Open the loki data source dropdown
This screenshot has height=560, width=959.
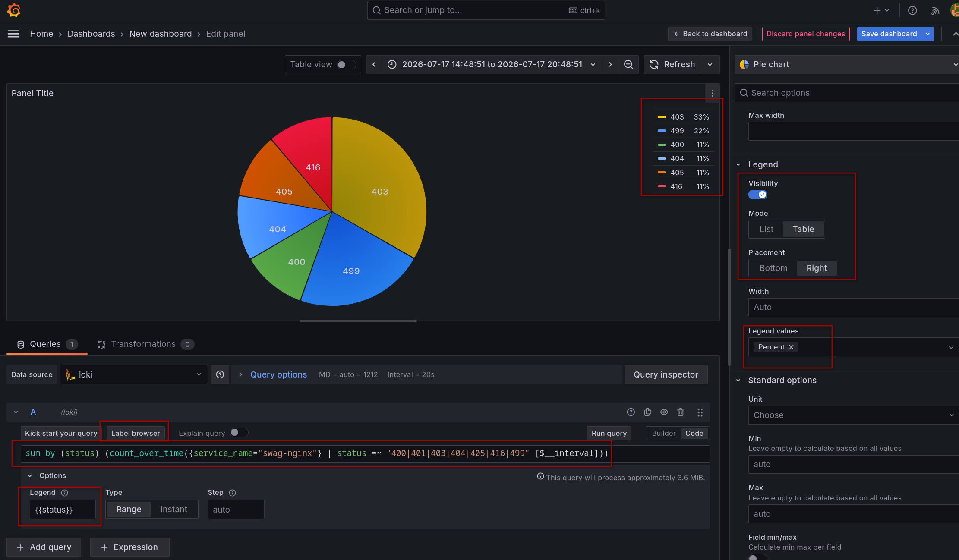134,374
